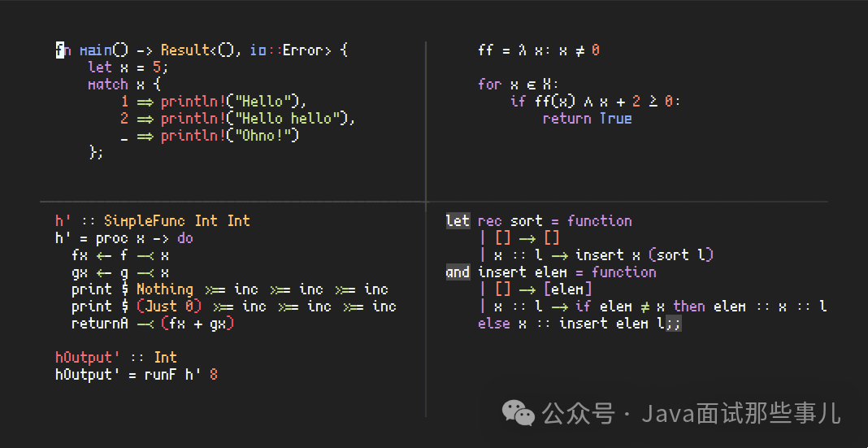Click the 'fx <- f -< x' line
The height and width of the screenshot is (448, 868).
[120, 255]
